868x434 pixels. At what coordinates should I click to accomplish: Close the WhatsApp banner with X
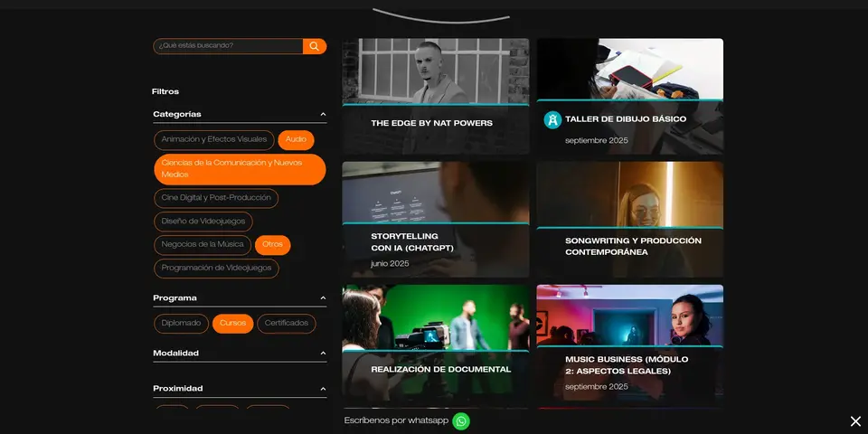click(x=855, y=421)
